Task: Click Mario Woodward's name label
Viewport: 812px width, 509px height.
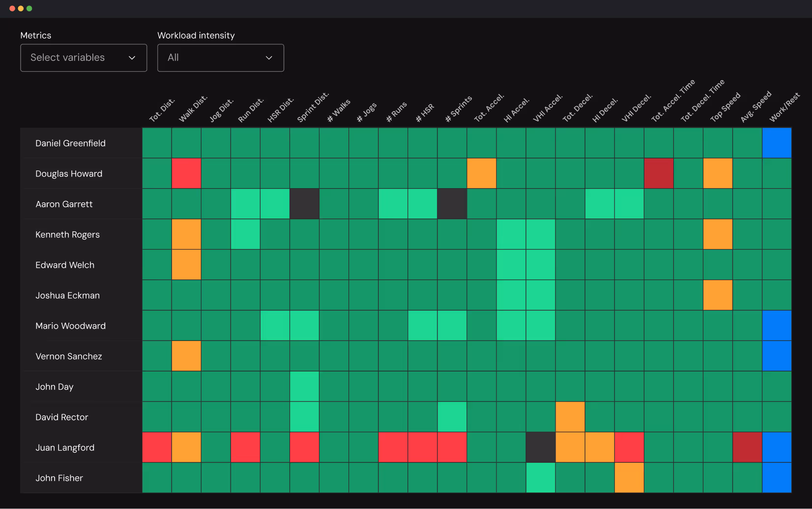Action: coord(70,326)
